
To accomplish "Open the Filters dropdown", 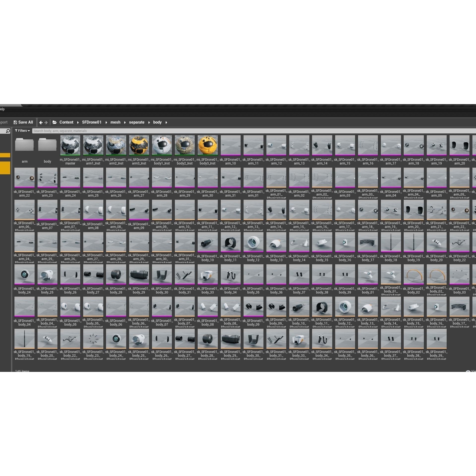I will tap(22, 131).
